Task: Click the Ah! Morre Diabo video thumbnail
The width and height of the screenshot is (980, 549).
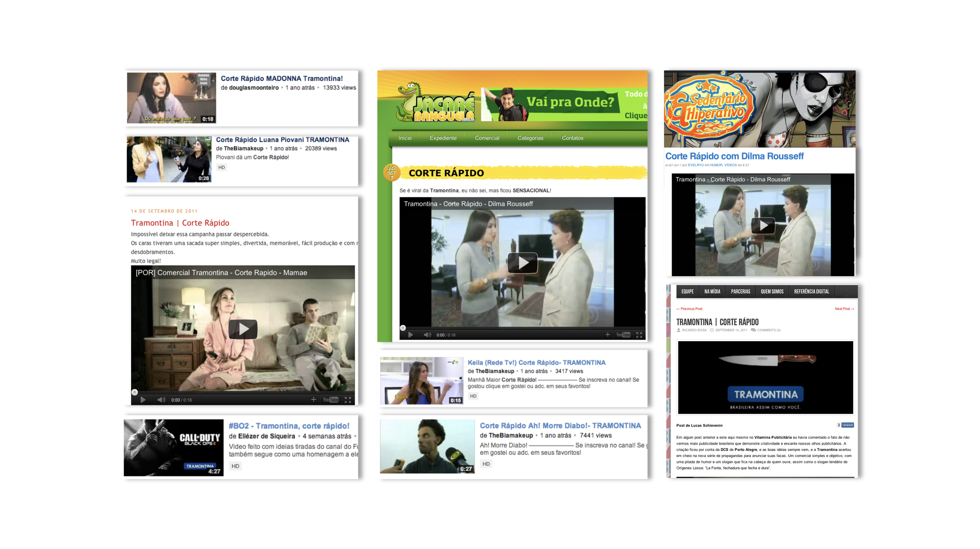Action: click(427, 447)
